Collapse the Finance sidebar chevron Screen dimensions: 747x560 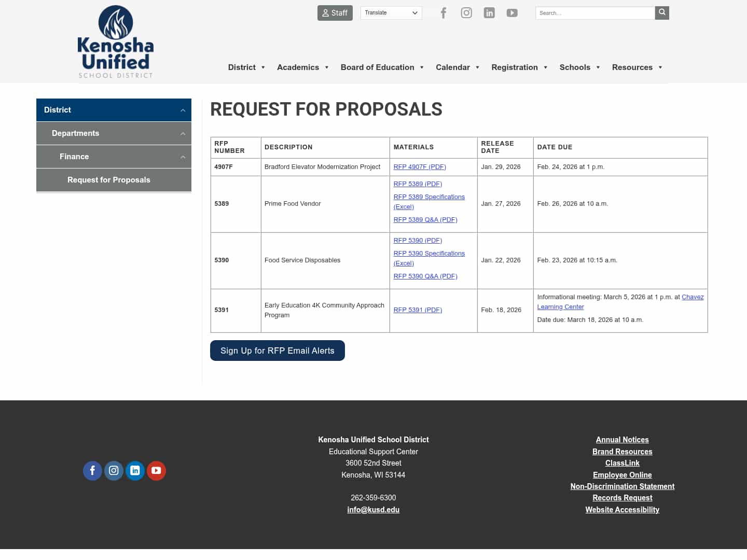[x=183, y=157]
